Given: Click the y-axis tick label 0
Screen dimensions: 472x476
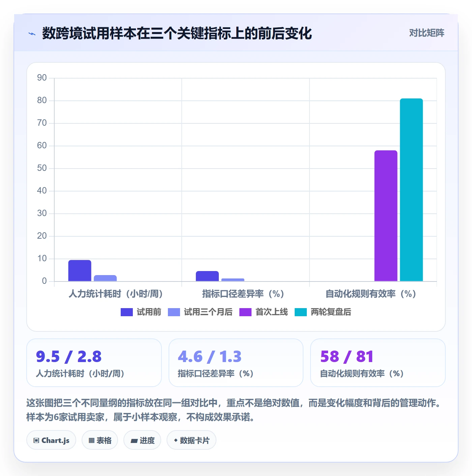Looking at the screenshot, I should [x=44, y=281].
